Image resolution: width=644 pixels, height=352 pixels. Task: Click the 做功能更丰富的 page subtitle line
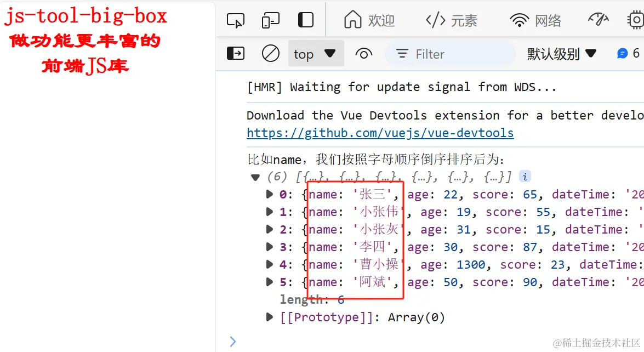[x=84, y=41]
